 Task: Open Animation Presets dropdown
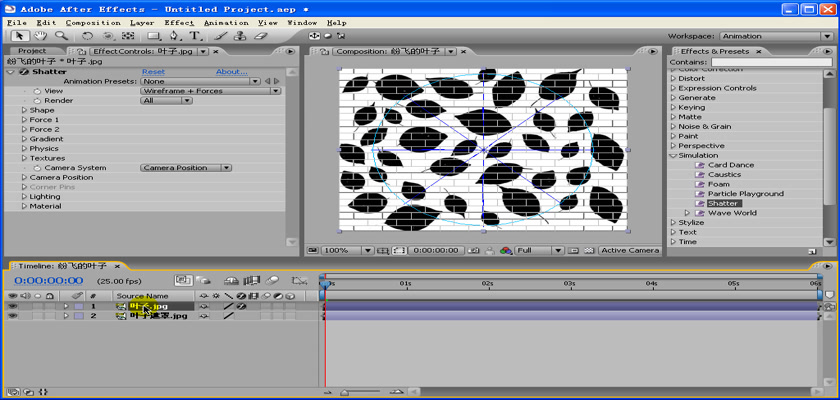click(200, 81)
